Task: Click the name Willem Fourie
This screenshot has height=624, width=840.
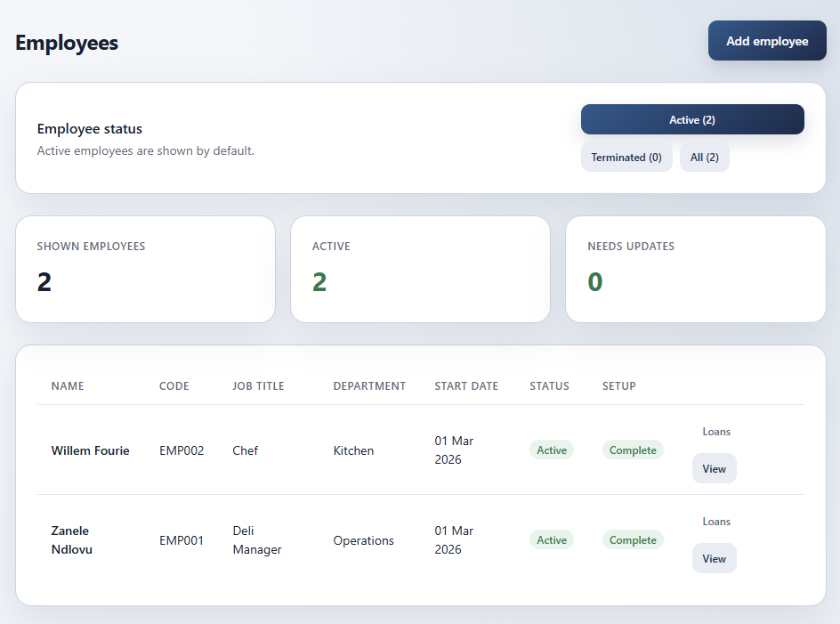Action: (90, 450)
